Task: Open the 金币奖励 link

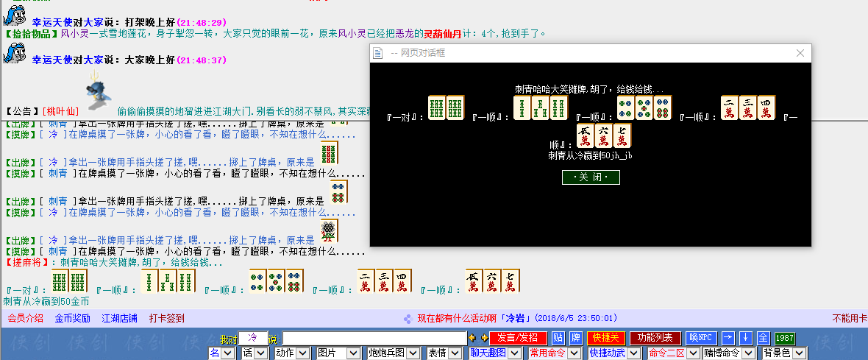Action: click(x=73, y=319)
